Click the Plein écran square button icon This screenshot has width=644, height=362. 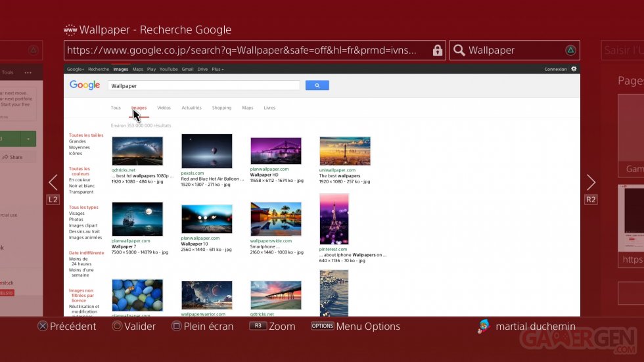tap(176, 327)
